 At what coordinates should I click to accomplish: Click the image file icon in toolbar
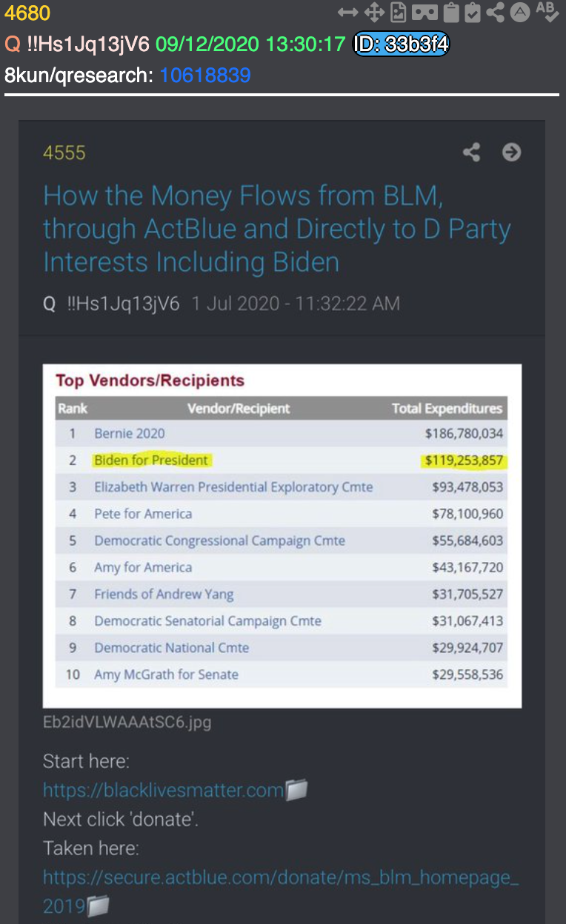[x=399, y=13]
